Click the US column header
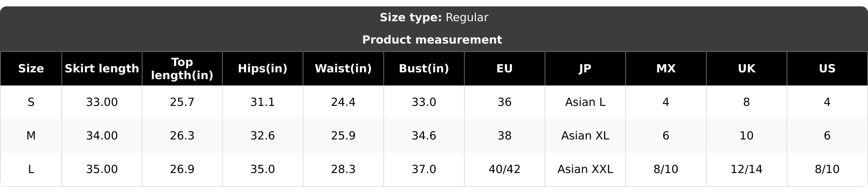This screenshot has width=868, height=187. (x=827, y=69)
